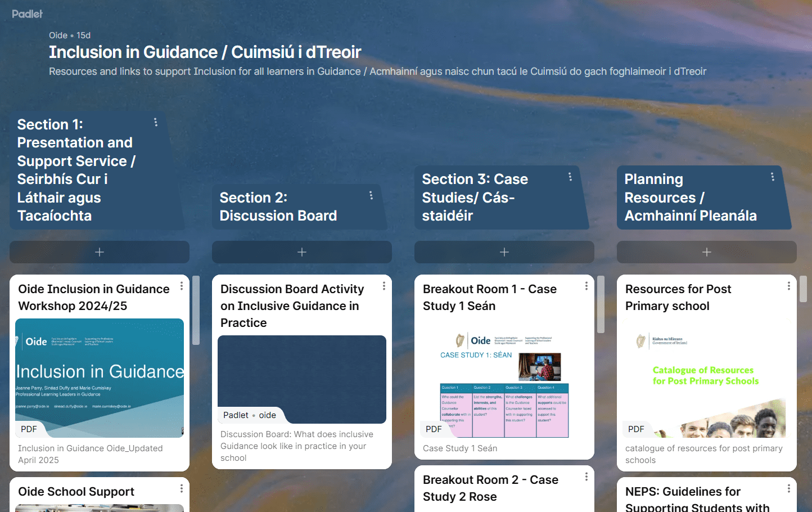Viewport: 812px width, 512px height.
Task: Add a new post under Section 3
Action: point(504,252)
